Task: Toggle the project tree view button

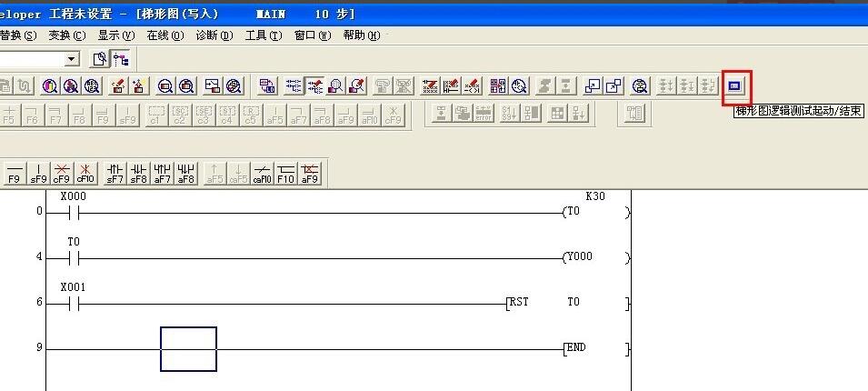Action: pos(121,59)
